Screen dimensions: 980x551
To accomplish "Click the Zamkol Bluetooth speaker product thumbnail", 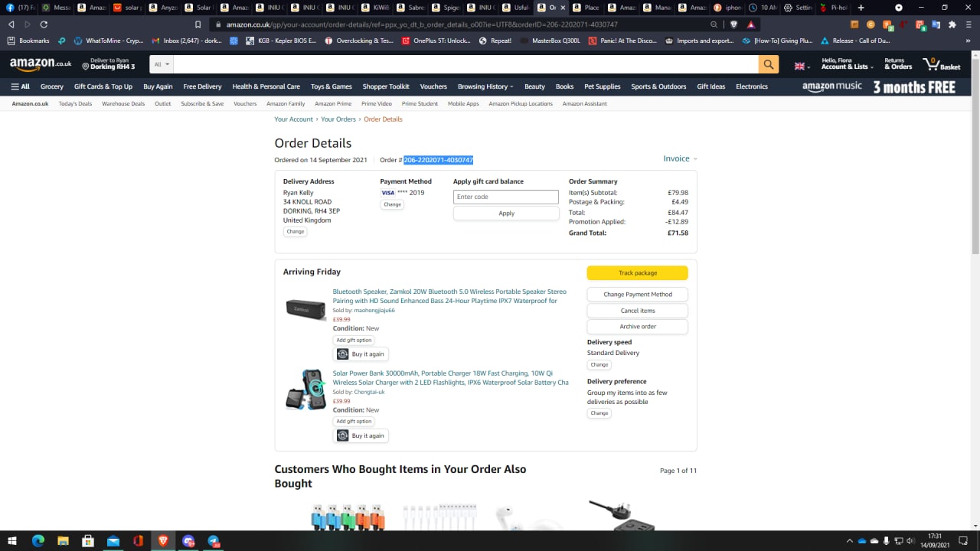I will [305, 309].
